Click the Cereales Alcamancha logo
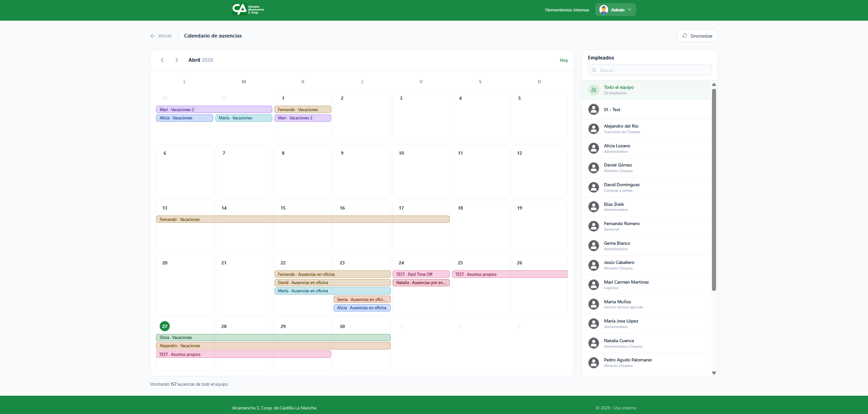The height and width of the screenshot is (414, 868). pos(248,10)
